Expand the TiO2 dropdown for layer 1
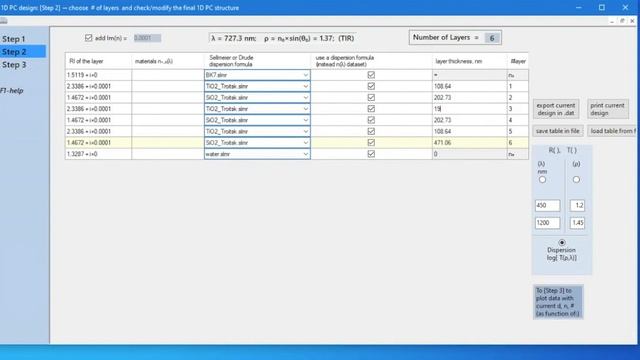Viewport: 640px width, 360px height. pyautogui.click(x=306, y=86)
